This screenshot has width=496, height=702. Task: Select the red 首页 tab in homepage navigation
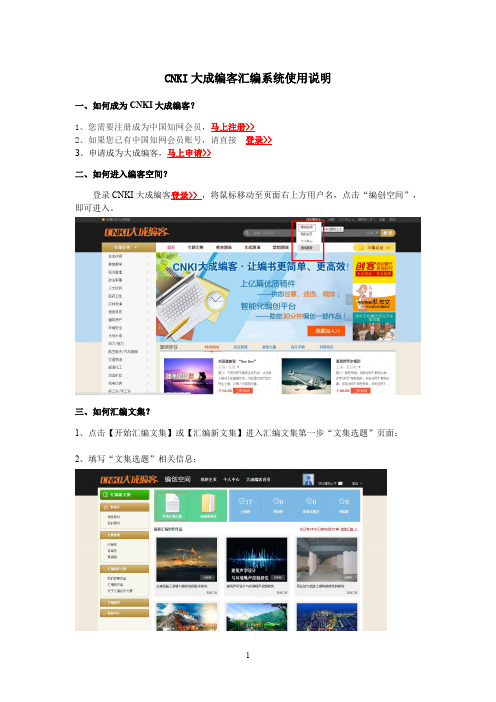pyautogui.click(x=171, y=247)
